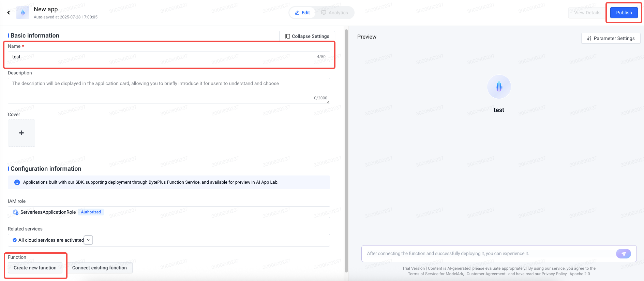This screenshot has width=644, height=281.
Task: Open the Terms of Service for ModelArk link
Action: click(436, 274)
